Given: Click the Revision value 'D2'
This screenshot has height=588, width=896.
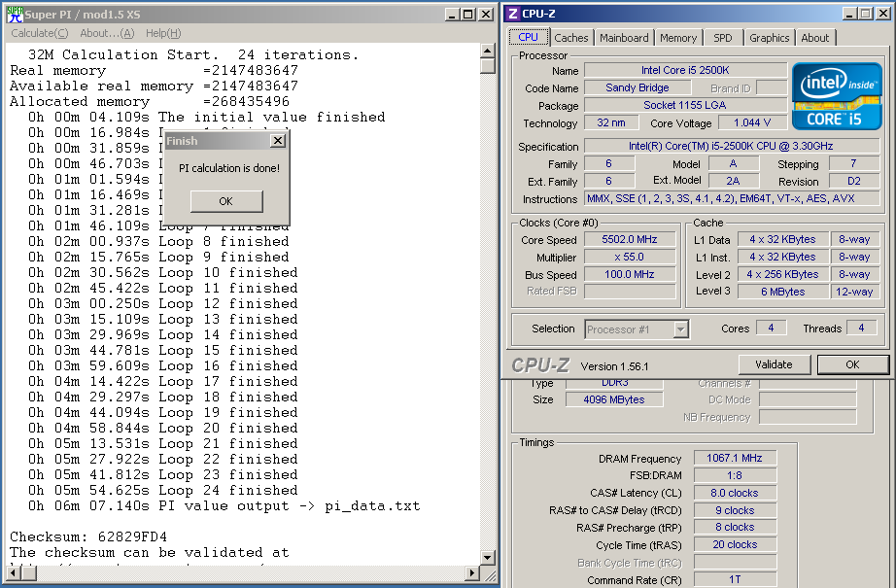Looking at the screenshot, I should click(853, 181).
